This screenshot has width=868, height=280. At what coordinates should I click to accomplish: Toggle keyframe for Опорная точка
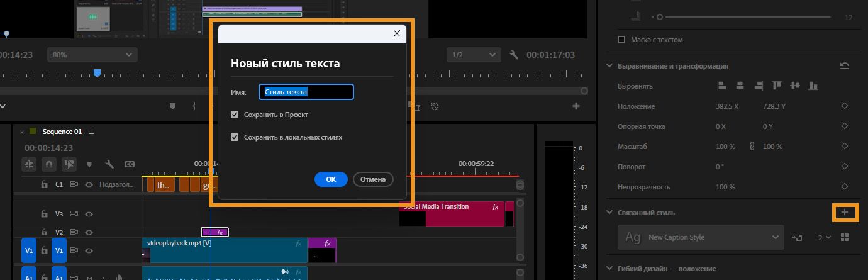845,126
